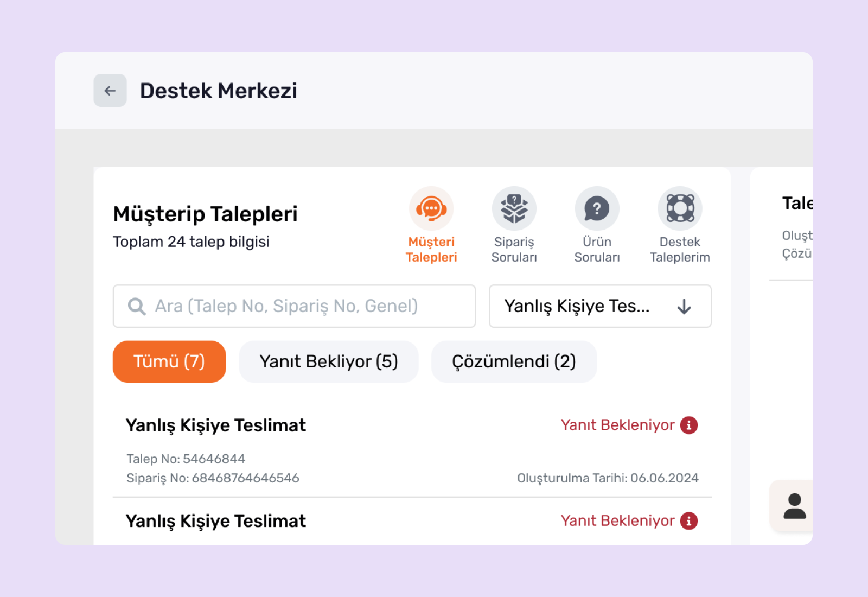The height and width of the screenshot is (597, 868).
Task: Click the dropdown's downward arrow
Action: [x=685, y=307]
